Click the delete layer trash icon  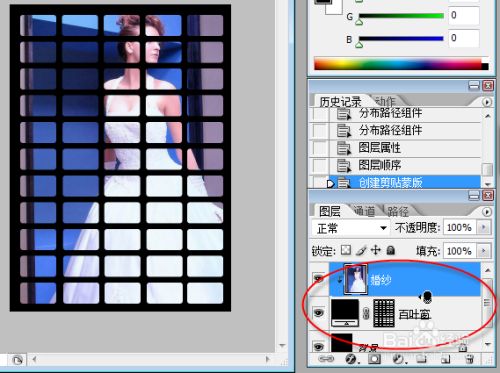[x=469, y=359]
